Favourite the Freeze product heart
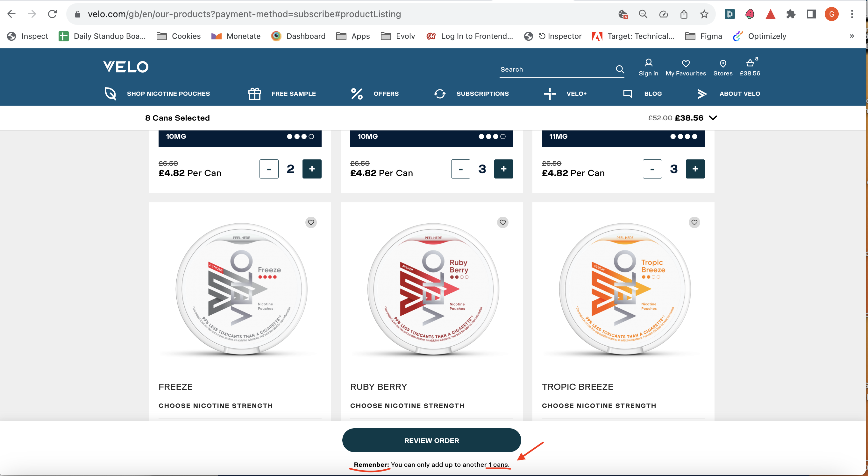The width and height of the screenshot is (868, 476). (311, 222)
